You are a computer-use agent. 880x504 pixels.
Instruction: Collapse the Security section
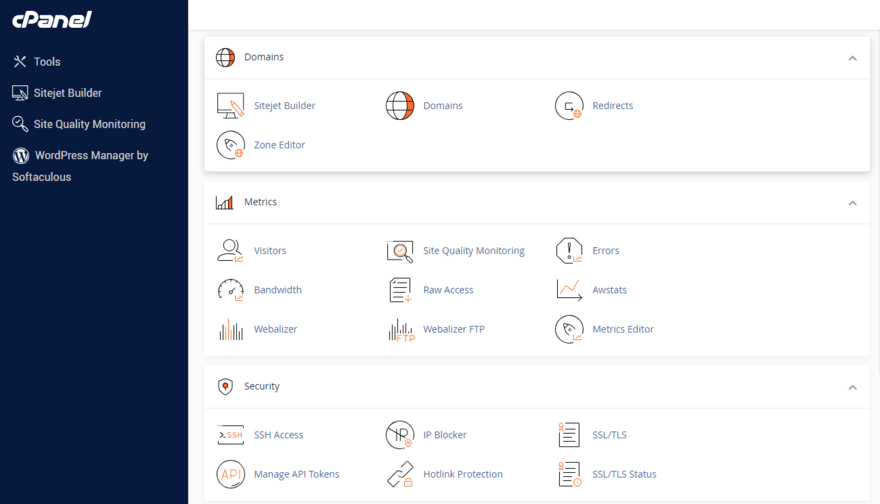(x=852, y=387)
